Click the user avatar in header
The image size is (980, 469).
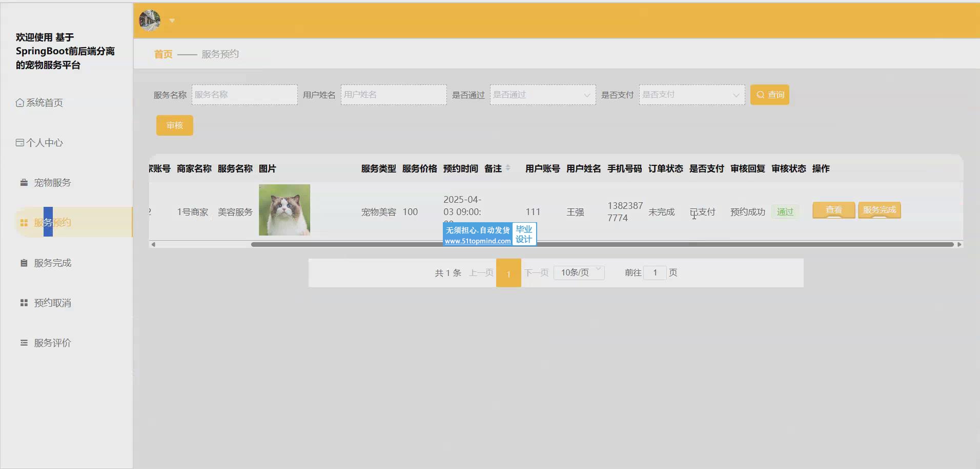[150, 20]
